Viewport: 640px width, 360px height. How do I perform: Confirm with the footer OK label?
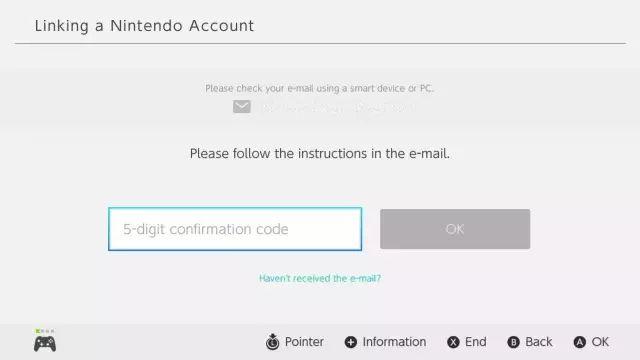600,342
